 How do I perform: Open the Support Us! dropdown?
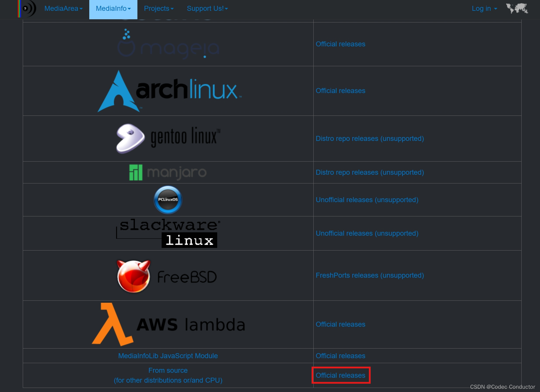click(207, 8)
